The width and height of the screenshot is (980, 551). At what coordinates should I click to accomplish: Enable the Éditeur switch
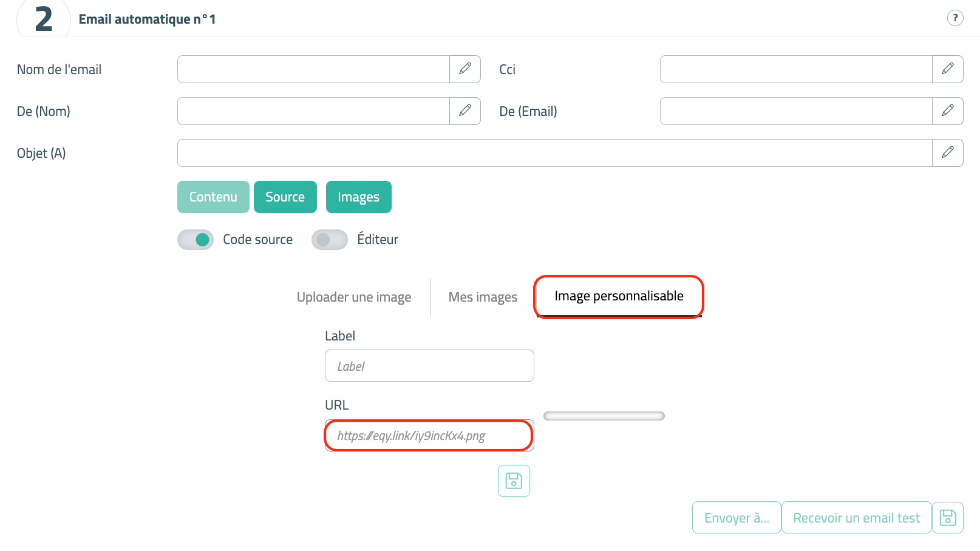(329, 240)
